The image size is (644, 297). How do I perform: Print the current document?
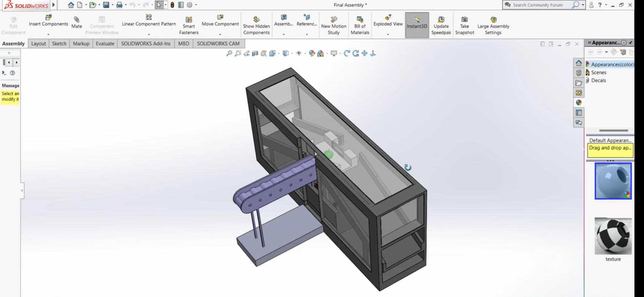click(x=119, y=5)
